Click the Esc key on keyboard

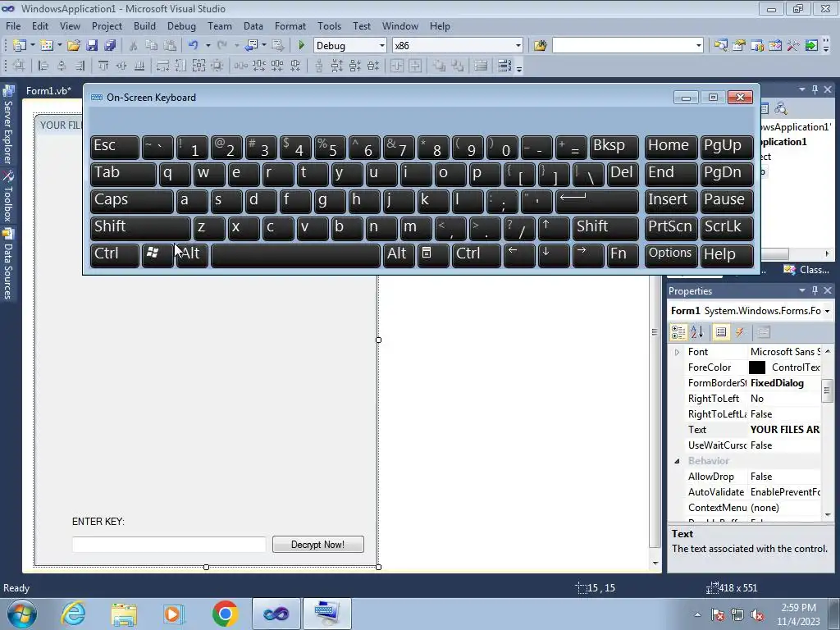[x=114, y=146]
